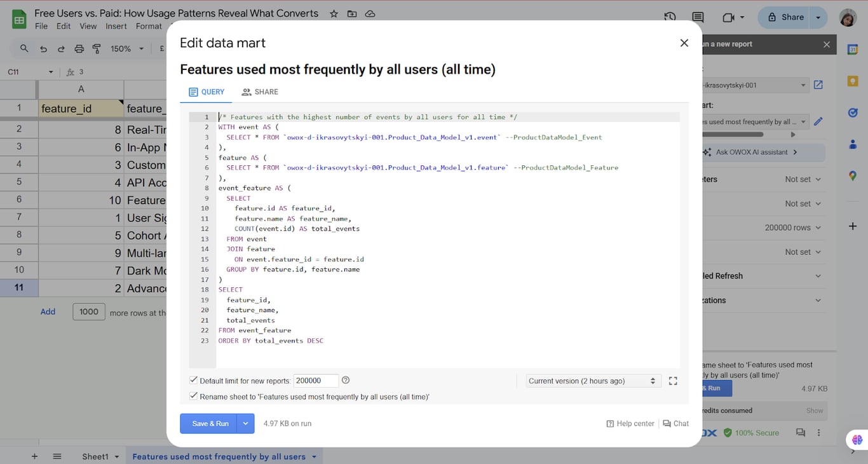
Task: Open the File menu
Action: coord(41,26)
